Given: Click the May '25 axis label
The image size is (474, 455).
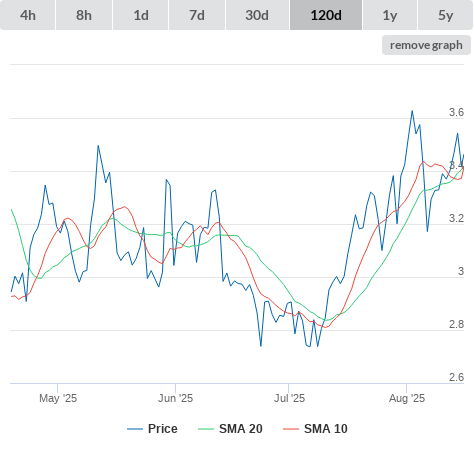Looking at the screenshot, I should pos(58,398).
